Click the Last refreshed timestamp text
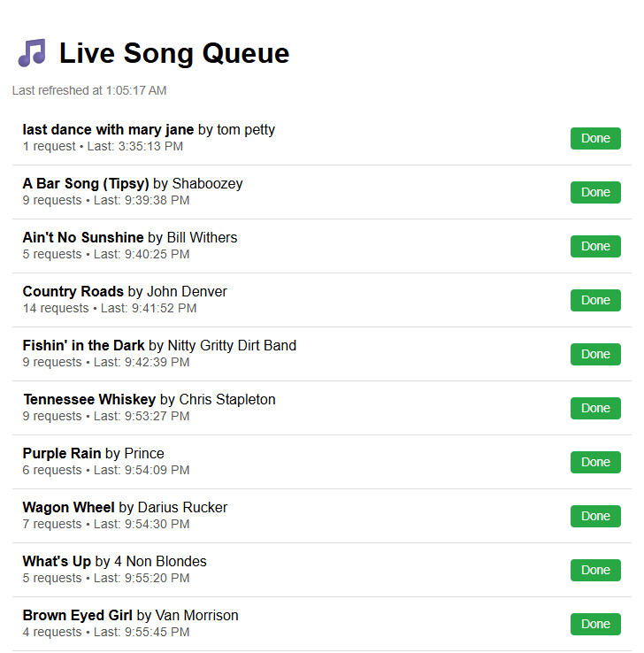 (89, 90)
